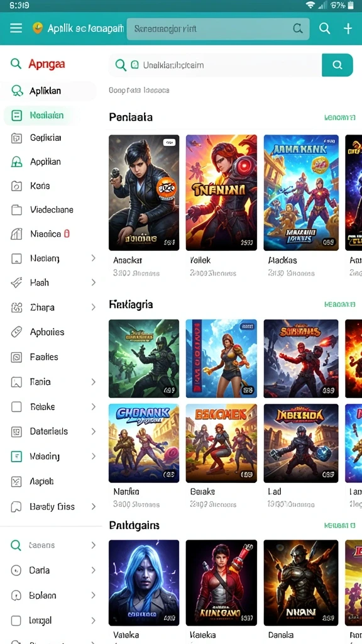
Task: Click the square icon beside 'Belake'
Action: click(16, 407)
